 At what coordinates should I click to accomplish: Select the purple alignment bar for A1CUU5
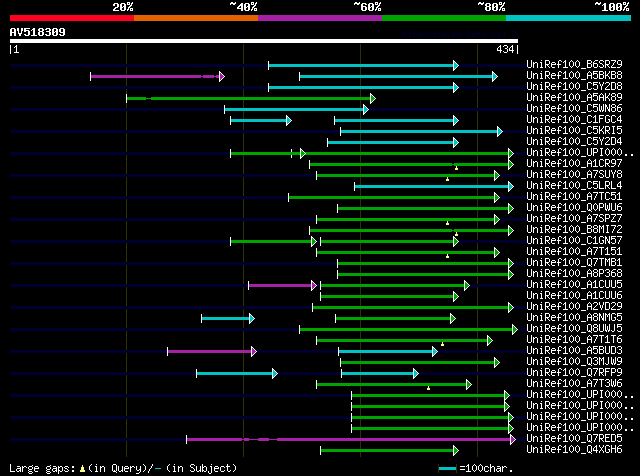click(x=282, y=285)
